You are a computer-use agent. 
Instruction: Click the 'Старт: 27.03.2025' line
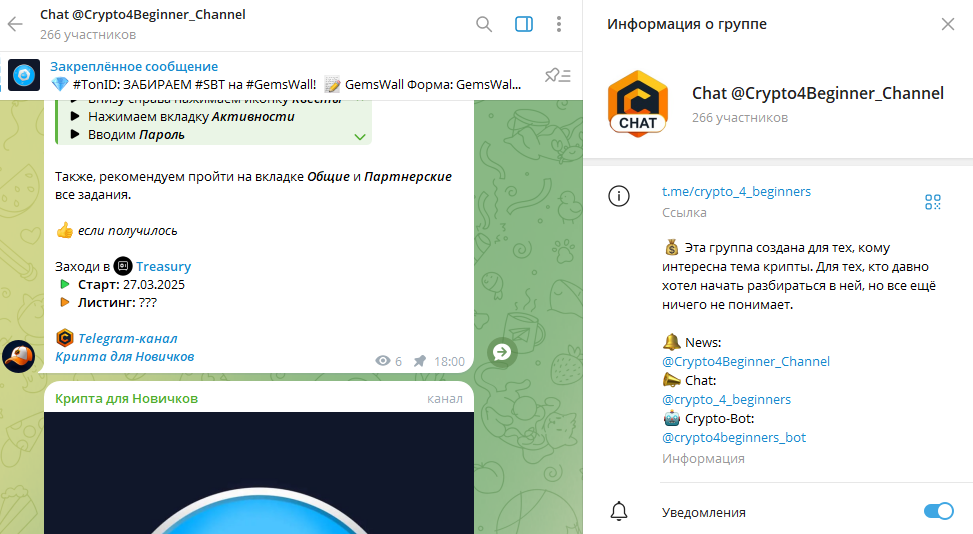131,284
